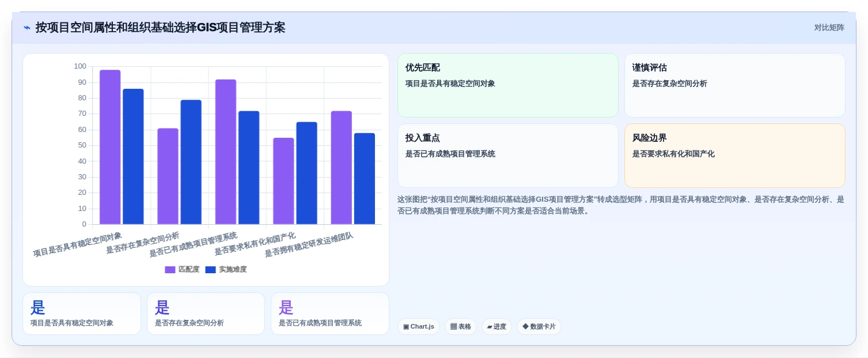Click blue bar for 项目是否具有稳定空间对象

[133, 157]
